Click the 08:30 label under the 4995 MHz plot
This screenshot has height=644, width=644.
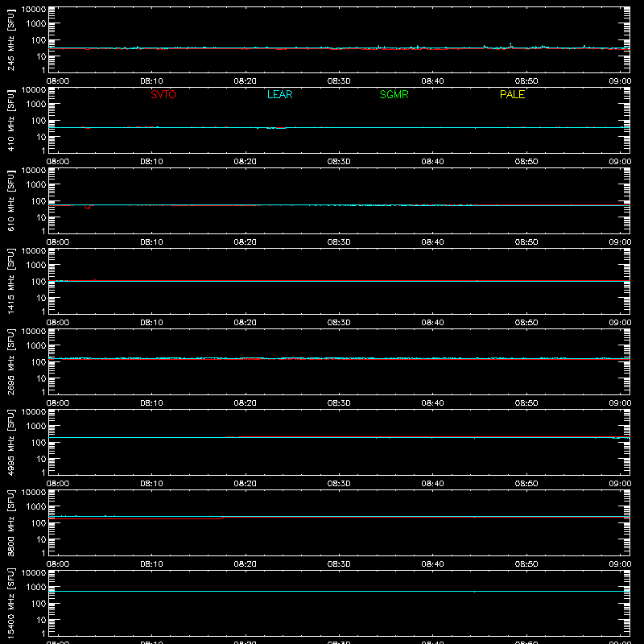339,484
